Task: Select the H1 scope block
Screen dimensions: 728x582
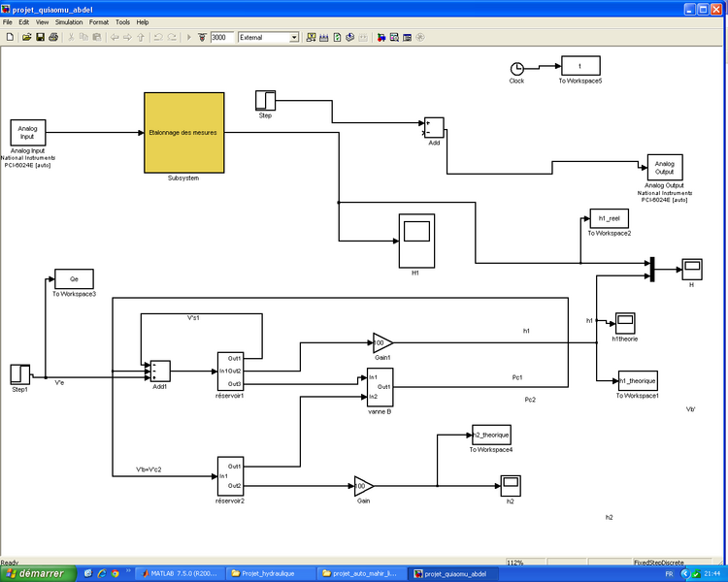Action: click(x=416, y=240)
